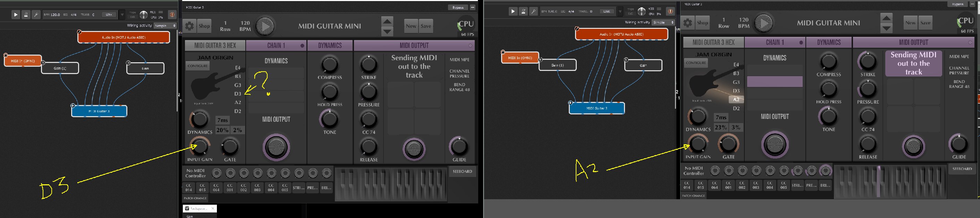The height and width of the screenshot is (218, 980).
Task: Click the CONFIGURE button in the left plugin
Action: (197, 66)
